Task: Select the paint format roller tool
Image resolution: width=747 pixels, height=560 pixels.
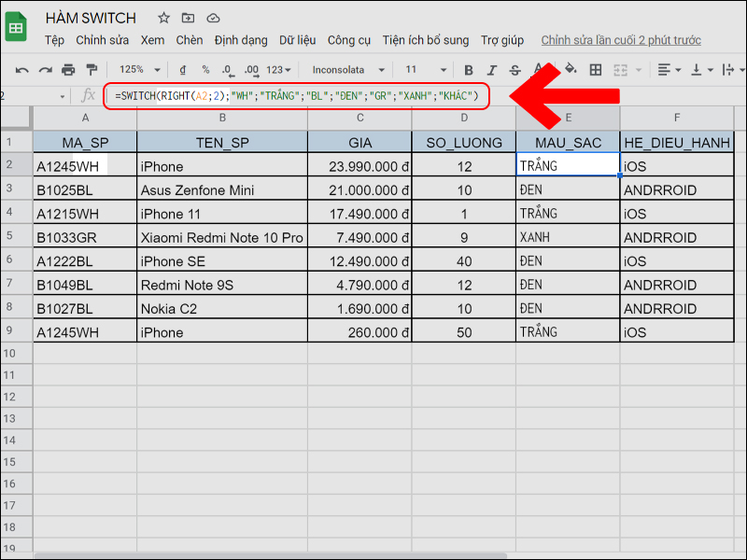Action: point(92,70)
